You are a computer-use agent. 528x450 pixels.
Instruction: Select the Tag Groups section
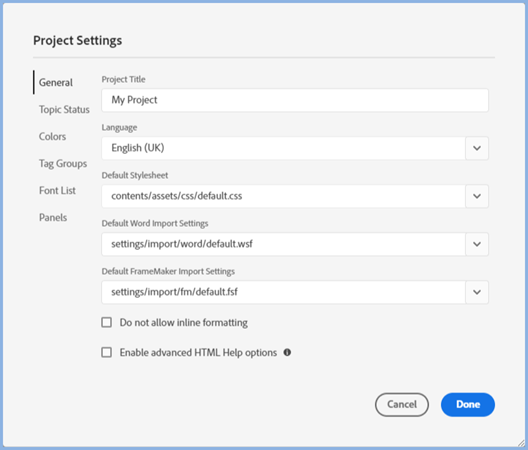point(63,164)
